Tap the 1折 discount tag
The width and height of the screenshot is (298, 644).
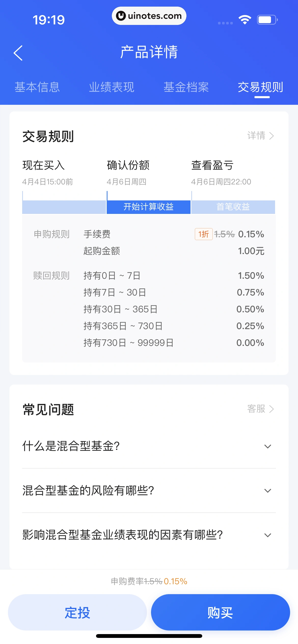coord(204,234)
